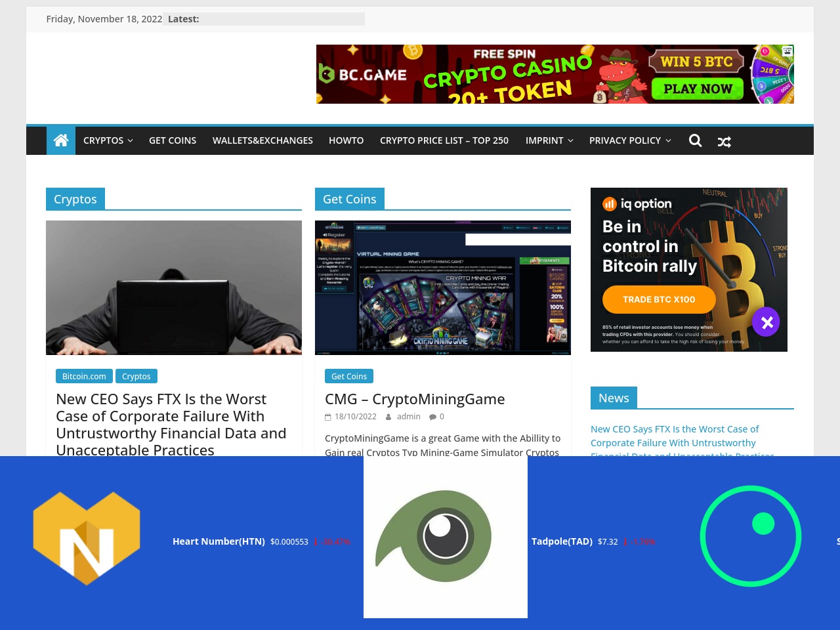Viewport: 840px width, 630px height.
Task: Open the CryptoMiningGame screenshot thumbnail
Action: 443,287
